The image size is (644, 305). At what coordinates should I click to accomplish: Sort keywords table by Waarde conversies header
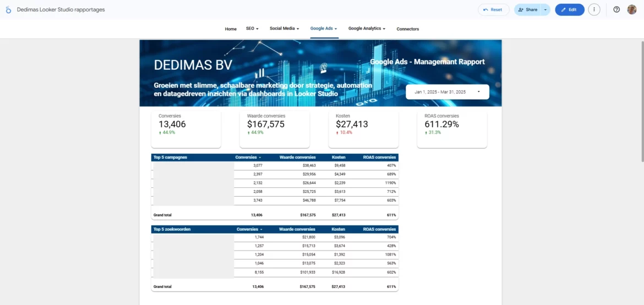(297, 229)
